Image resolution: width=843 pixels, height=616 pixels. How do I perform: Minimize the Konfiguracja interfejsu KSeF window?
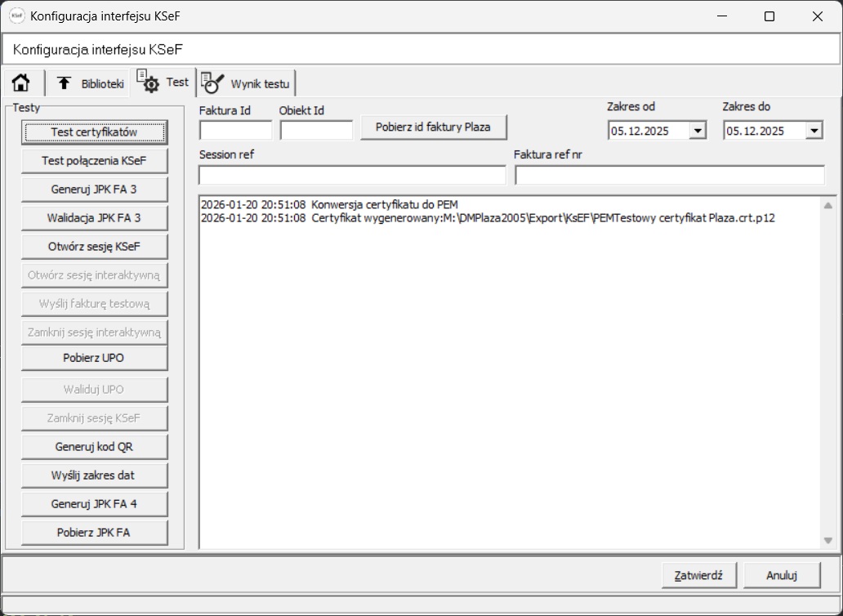point(721,16)
